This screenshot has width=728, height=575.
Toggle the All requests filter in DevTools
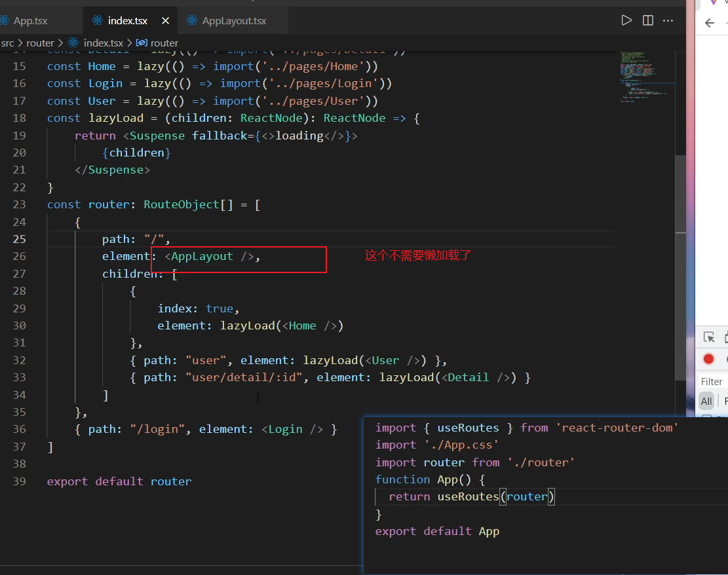pos(706,401)
